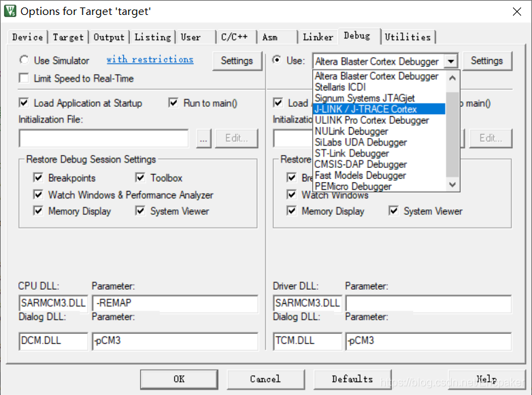Select SiLabs UDA Debugger option

pos(379,142)
